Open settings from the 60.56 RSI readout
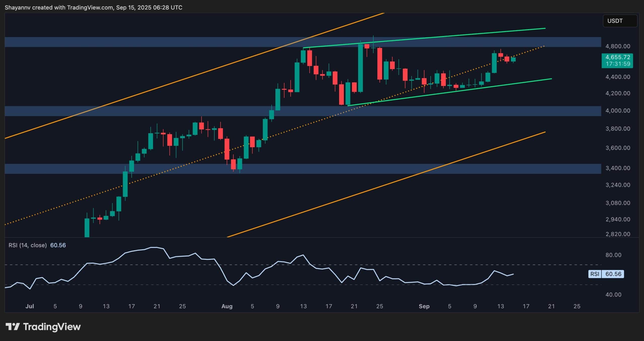This screenshot has height=341, width=644. tap(58, 245)
